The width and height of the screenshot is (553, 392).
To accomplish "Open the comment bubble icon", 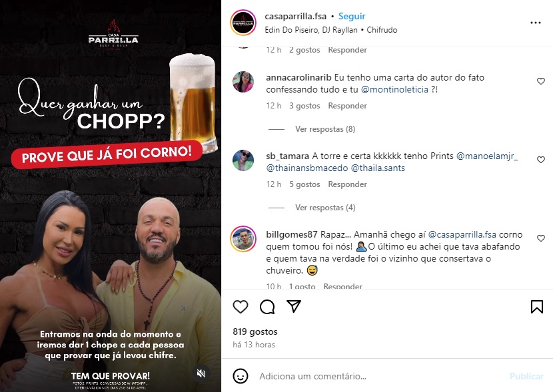I will click(267, 307).
